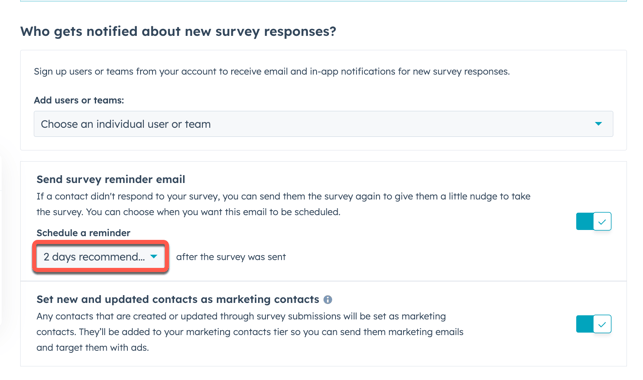This screenshot has height=380, width=643.
Task: Select the Send survey reminder email heading
Action: point(111,180)
